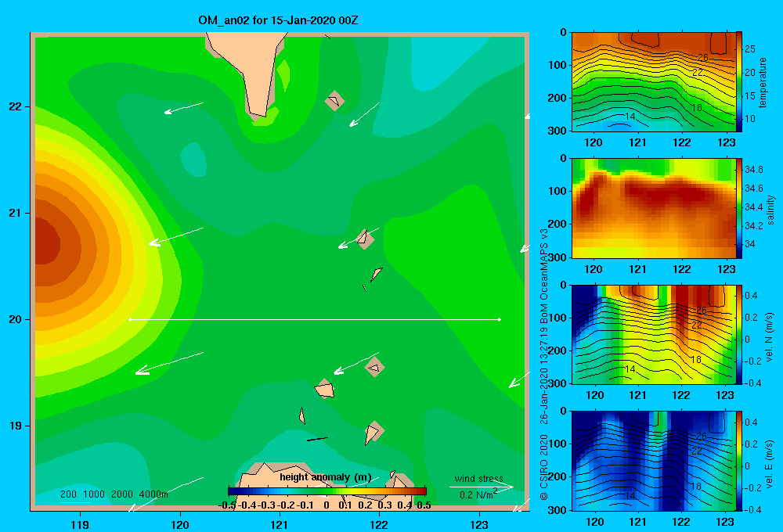Click the "14" isotherm label in the temperature panel
Image resolution: width=783 pixels, height=532 pixels.
tap(630, 117)
